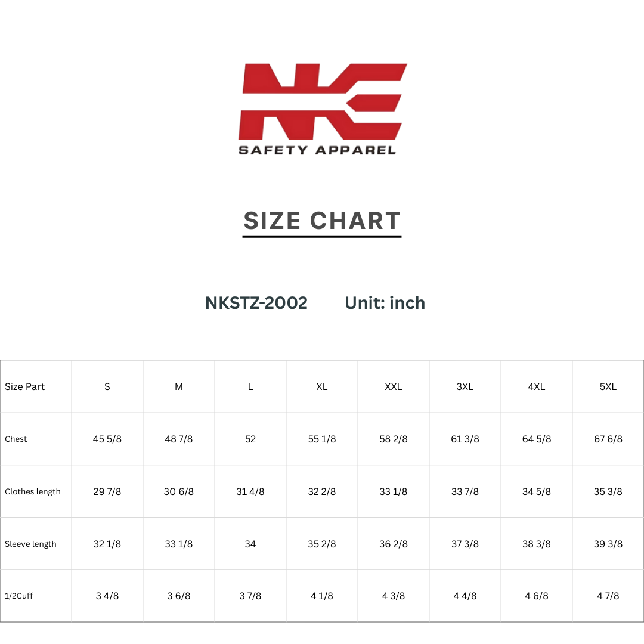Select Sleeve length value 34
The image size is (644, 644).
(250, 544)
